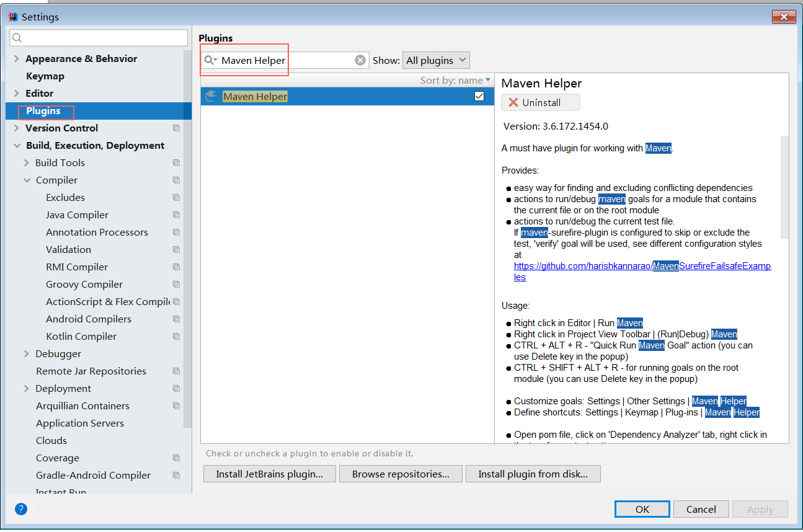Screen dimensions: 803x532
Task: Click Install plugin from disk button
Action: click(533, 474)
